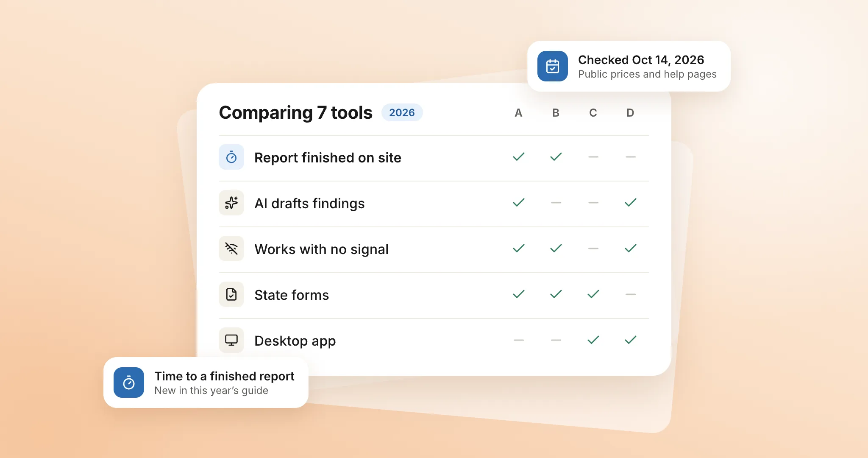Click column B dash for Desktop app
Screen dimensions: 868x458
[x=556, y=340]
